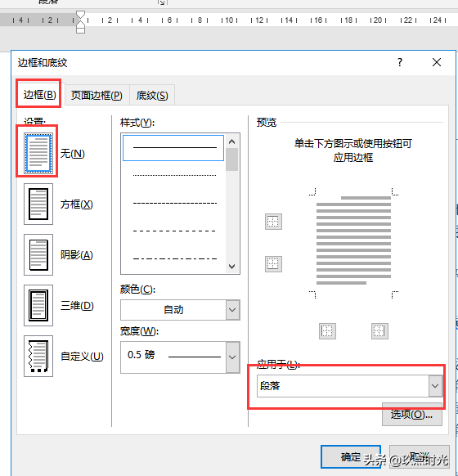Toggle the bottom border preview button
The width and height of the screenshot is (458, 476).
(x=273, y=264)
